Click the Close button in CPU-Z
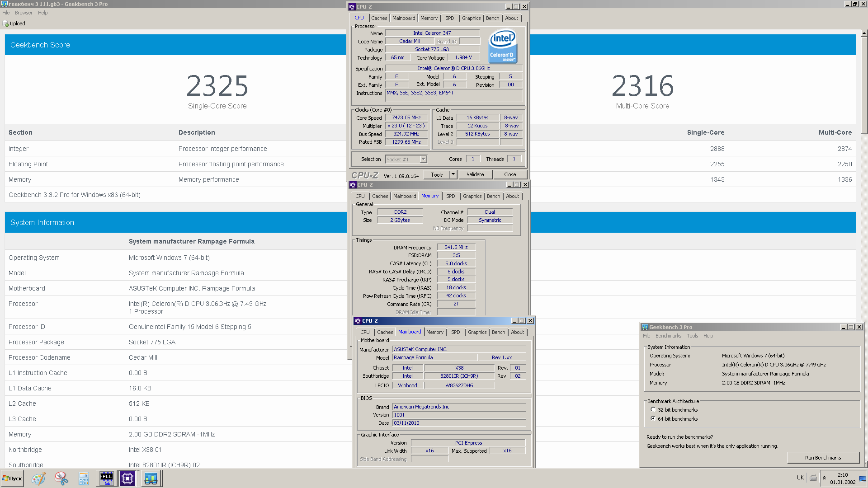 click(510, 174)
